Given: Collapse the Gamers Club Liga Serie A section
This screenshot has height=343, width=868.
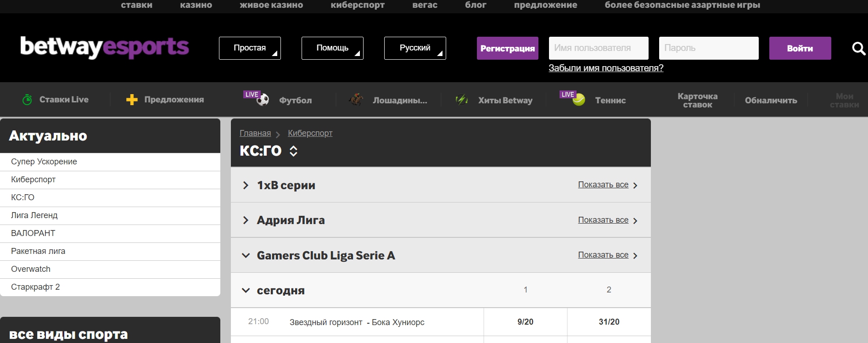Looking at the screenshot, I should pyautogui.click(x=245, y=255).
